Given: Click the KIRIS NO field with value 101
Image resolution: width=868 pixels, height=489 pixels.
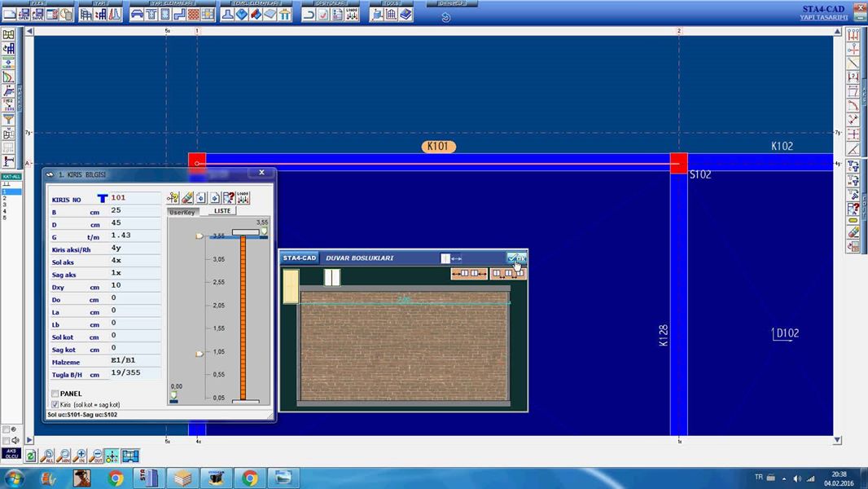Looking at the screenshot, I should click(x=136, y=198).
